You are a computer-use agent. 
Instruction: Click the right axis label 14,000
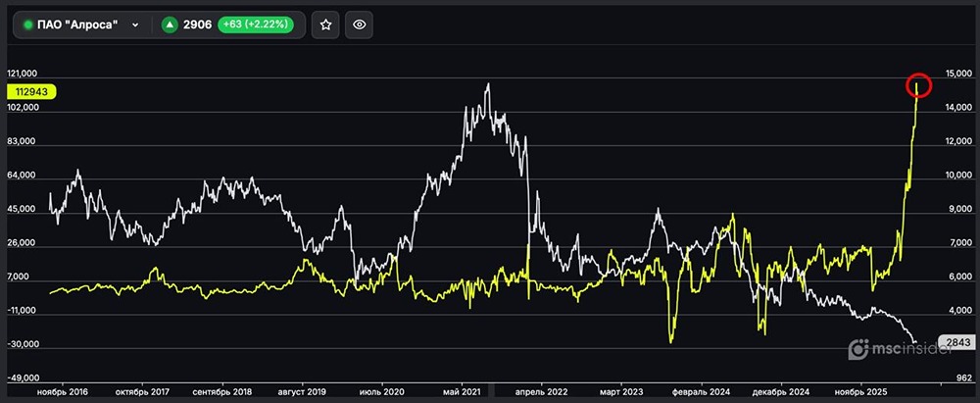click(956, 108)
